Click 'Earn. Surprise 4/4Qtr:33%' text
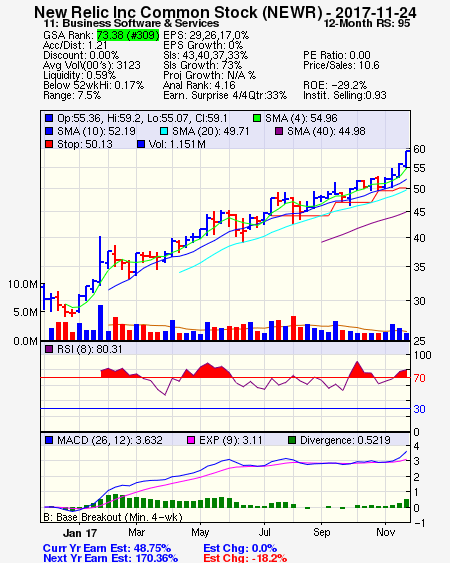The image size is (450, 563). (225, 96)
